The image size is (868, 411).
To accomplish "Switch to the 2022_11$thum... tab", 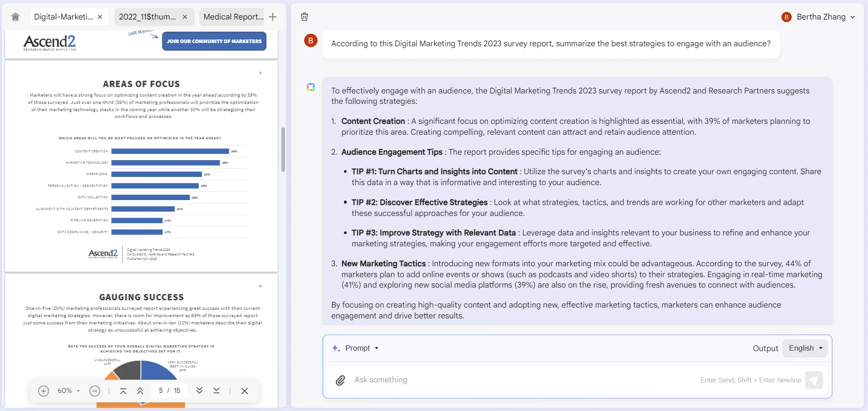I will (x=147, y=17).
